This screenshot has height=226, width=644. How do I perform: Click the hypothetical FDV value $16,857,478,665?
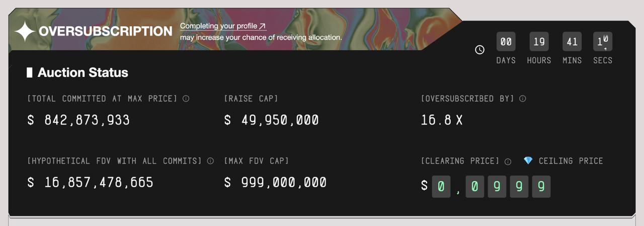[x=91, y=182]
